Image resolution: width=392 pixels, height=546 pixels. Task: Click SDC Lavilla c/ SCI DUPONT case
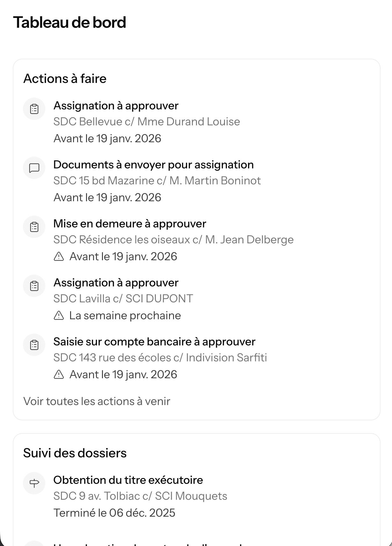(123, 299)
